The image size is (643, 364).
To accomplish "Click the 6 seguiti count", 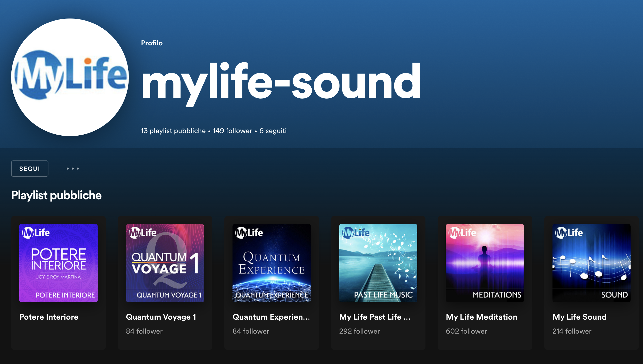I will [273, 131].
